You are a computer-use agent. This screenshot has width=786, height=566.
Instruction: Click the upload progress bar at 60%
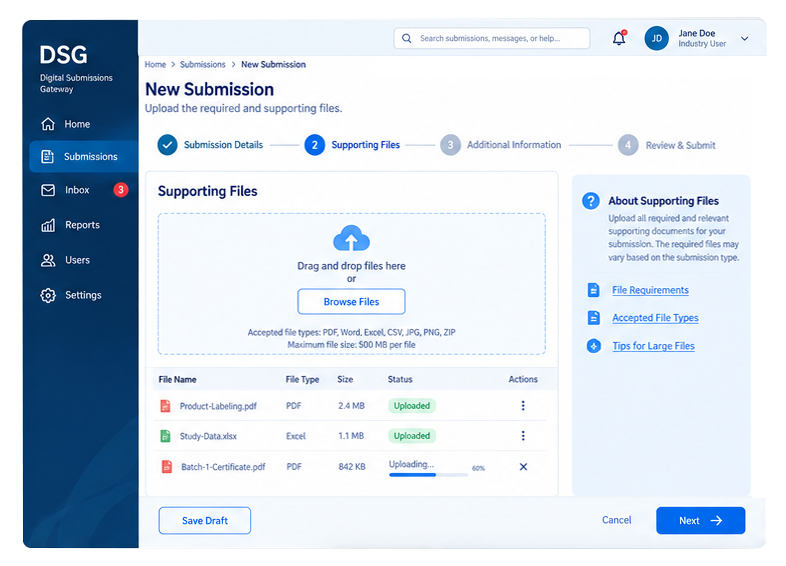point(428,475)
